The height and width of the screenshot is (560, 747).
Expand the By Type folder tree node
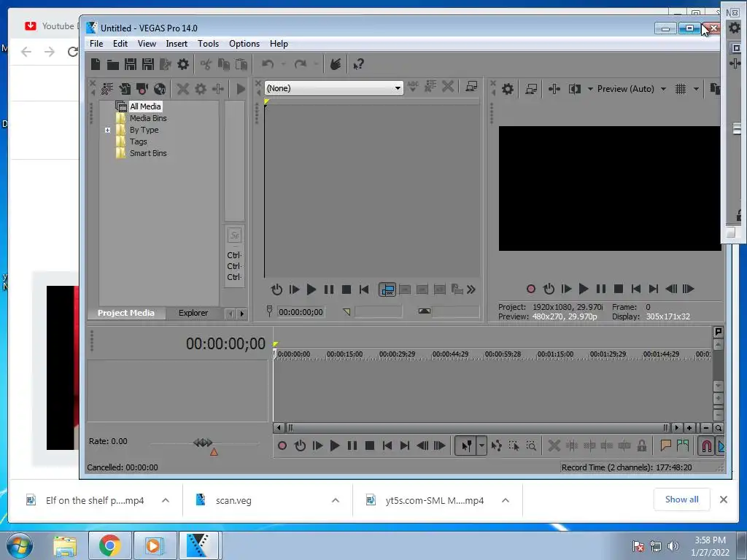click(x=108, y=130)
